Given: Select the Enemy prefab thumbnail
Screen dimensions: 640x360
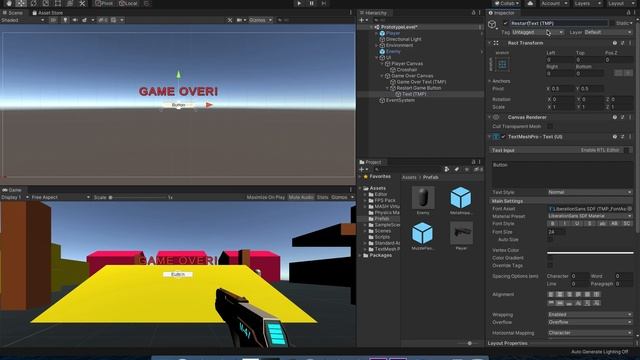Looking at the screenshot, I should point(423,198).
